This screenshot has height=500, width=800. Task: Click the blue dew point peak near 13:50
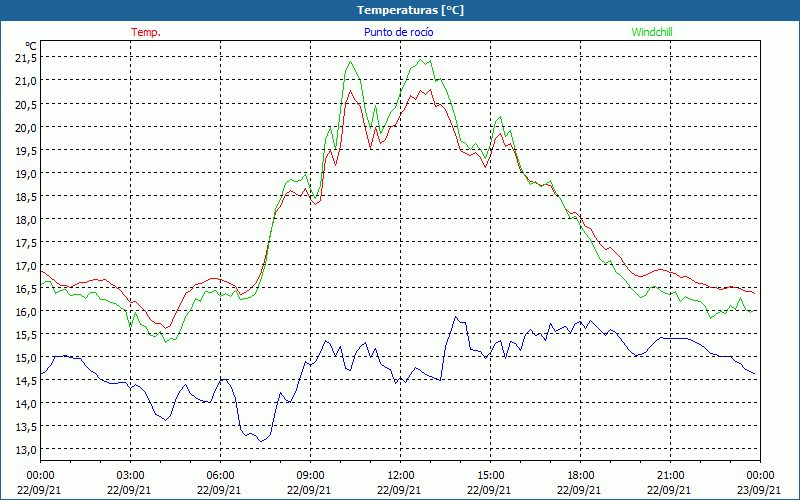(x=456, y=317)
